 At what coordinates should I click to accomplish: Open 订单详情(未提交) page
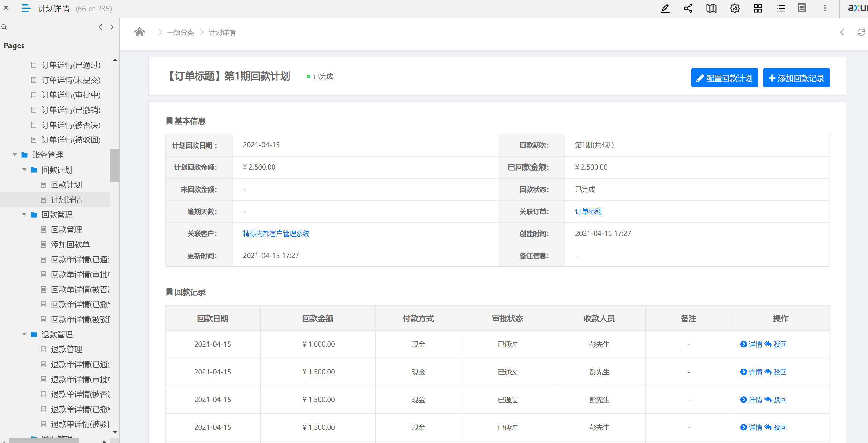click(x=71, y=80)
